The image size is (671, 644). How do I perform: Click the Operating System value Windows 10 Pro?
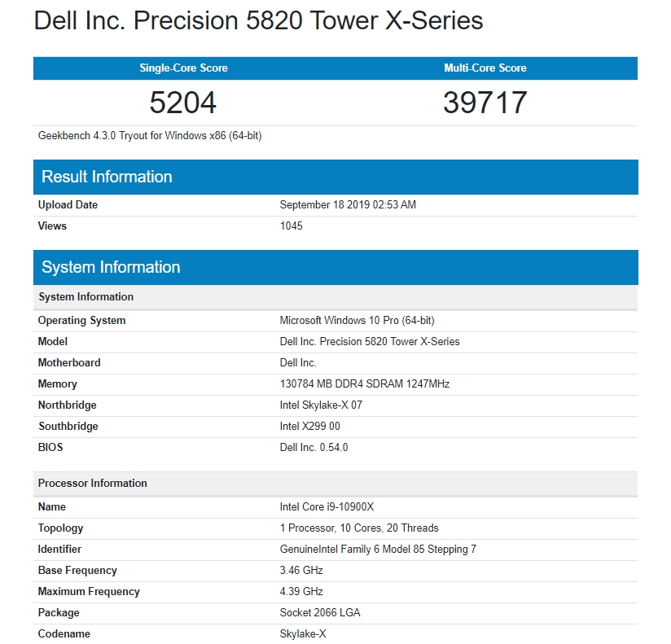pos(357,321)
